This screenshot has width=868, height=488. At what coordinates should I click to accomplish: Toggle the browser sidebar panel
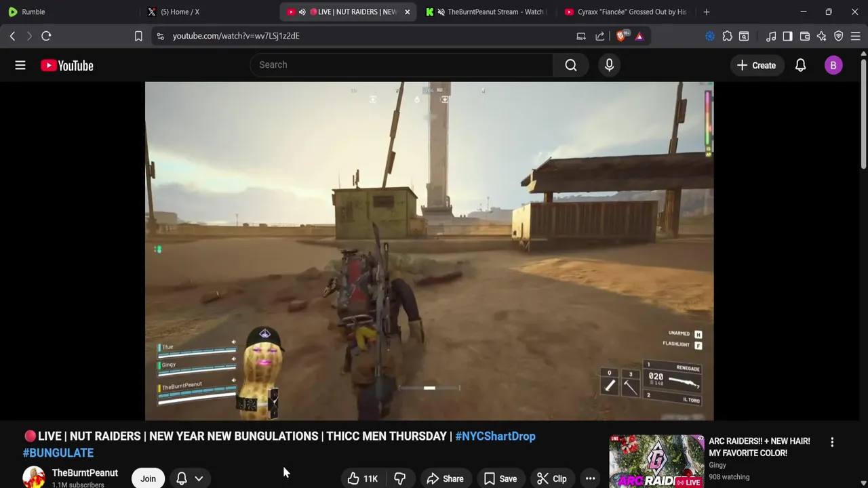click(787, 36)
